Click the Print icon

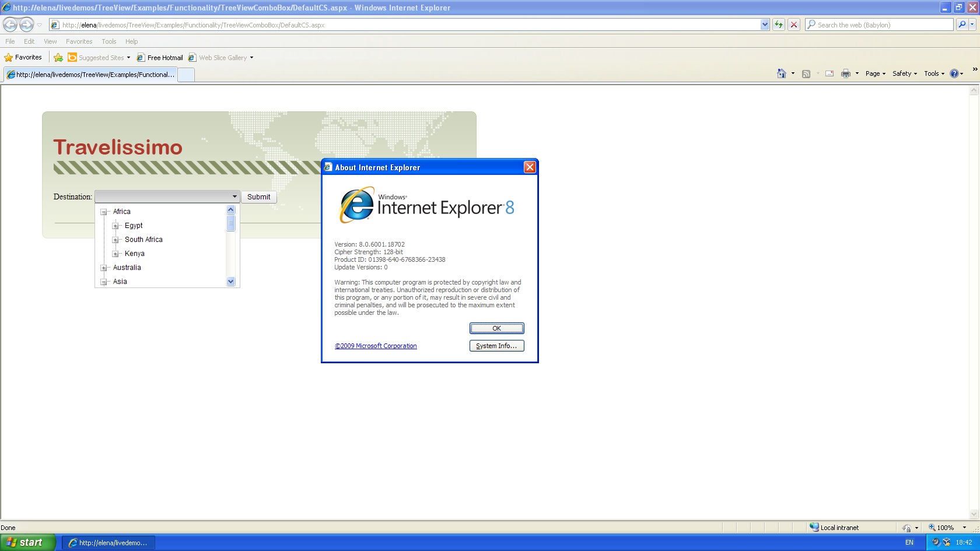coord(846,73)
